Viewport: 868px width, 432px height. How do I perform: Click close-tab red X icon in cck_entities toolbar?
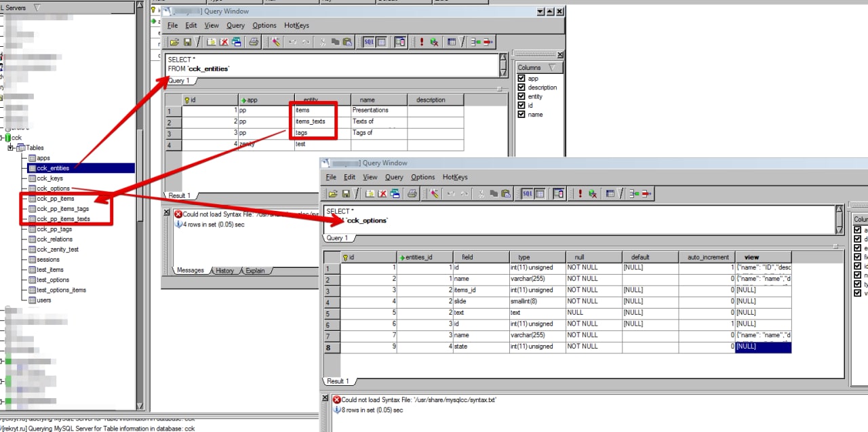223,42
